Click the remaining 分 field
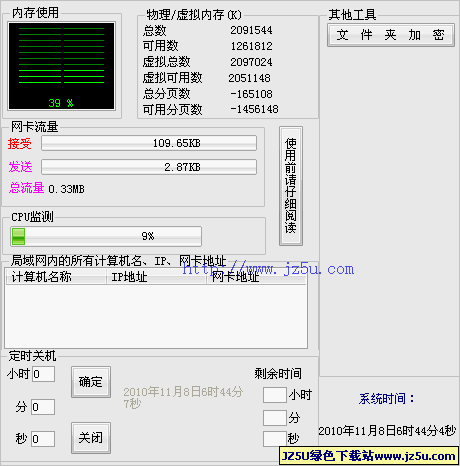Screen dimensions: 460x466 [x=275, y=418]
